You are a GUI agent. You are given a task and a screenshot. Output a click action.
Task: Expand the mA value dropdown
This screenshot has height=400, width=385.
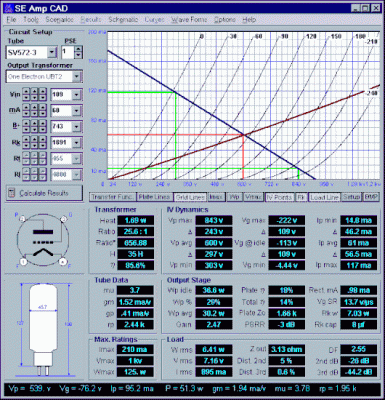[77, 110]
